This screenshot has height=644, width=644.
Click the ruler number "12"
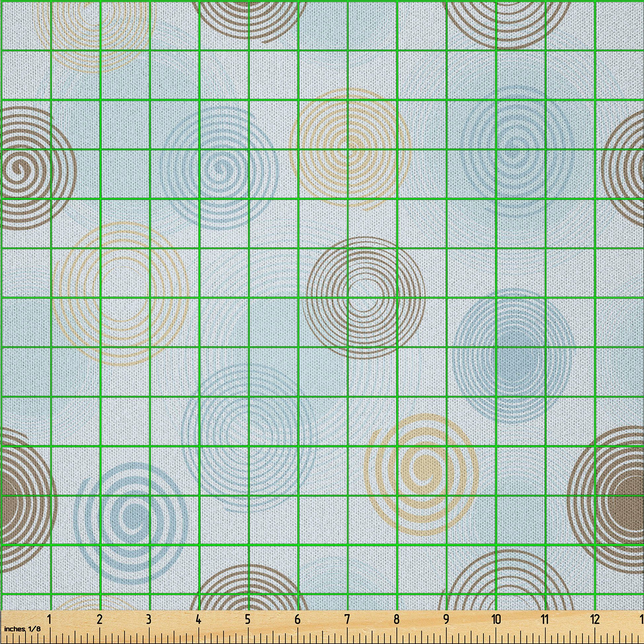pyautogui.click(x=595, y=619)
